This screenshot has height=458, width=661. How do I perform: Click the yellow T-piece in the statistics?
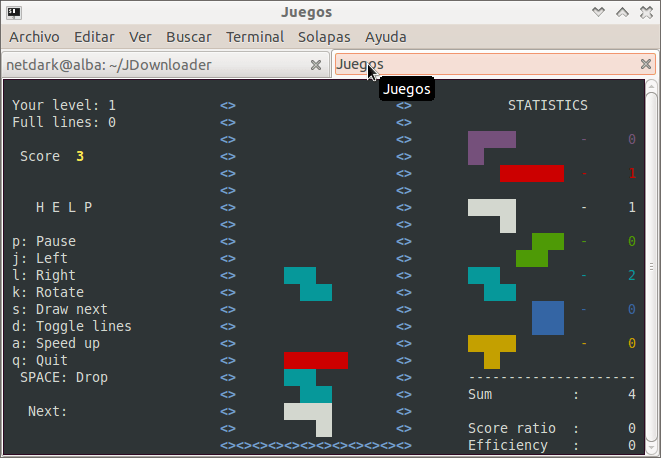point(491,346)
